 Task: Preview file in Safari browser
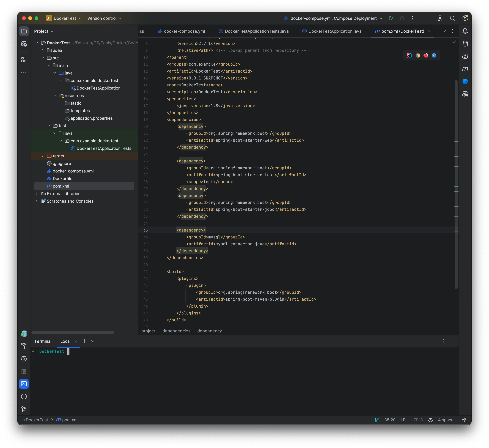tap(434, 55)
